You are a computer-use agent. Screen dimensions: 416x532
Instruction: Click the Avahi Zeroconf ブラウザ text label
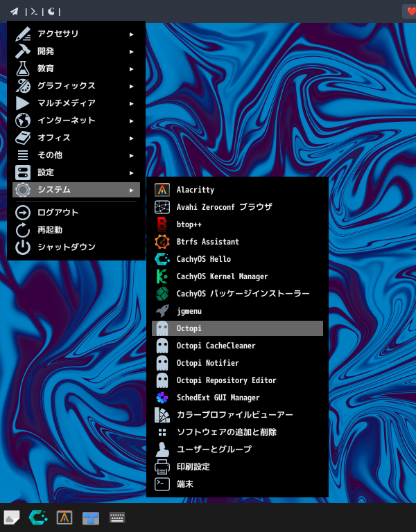225,207
